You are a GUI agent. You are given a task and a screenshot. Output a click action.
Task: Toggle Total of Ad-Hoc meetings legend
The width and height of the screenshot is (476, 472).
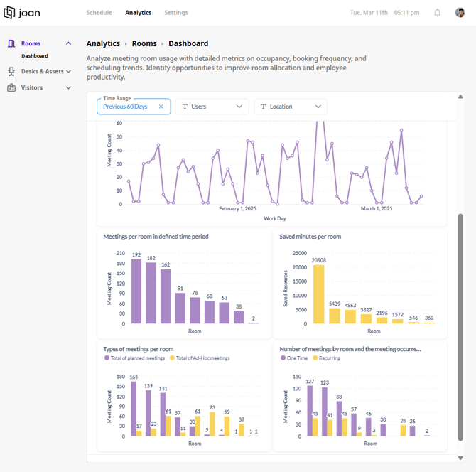click(200, 358)
